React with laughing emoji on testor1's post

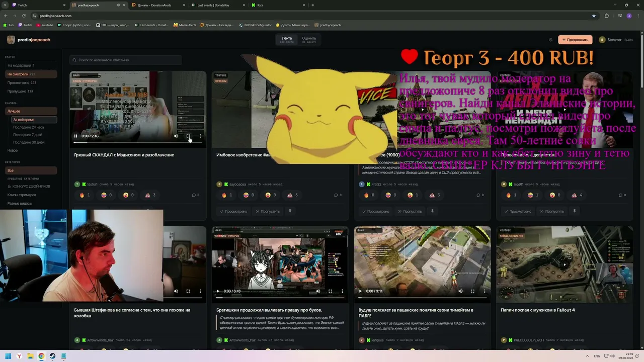coord(107,195)
